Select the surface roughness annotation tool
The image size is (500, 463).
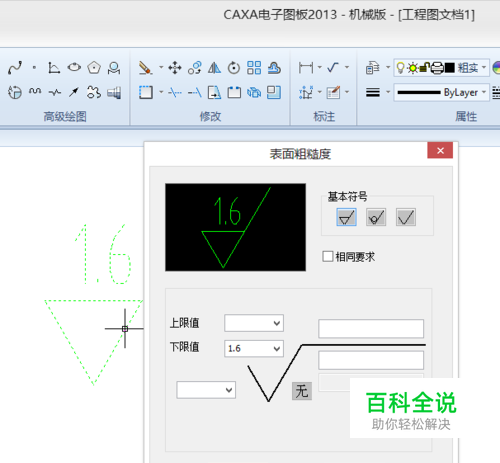point(333,68)
